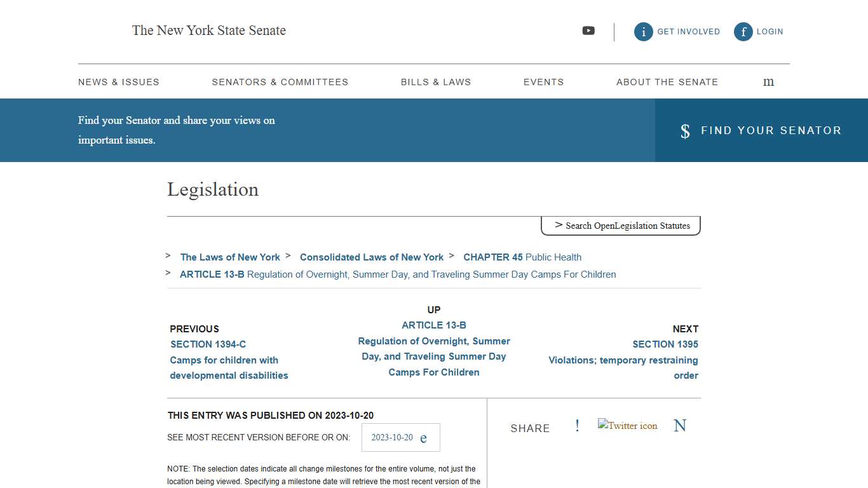Share via the email N icon
868x488 pixels.
tap(680, 426)
